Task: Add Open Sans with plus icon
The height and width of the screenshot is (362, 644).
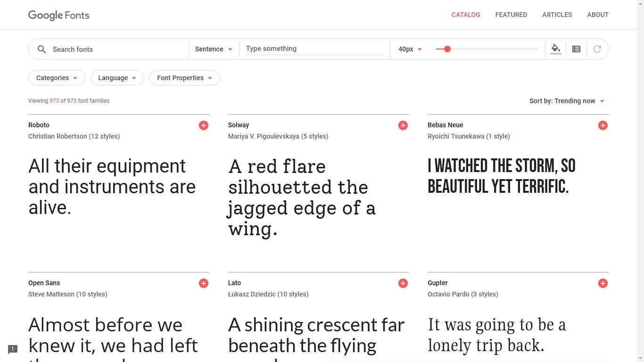Action: 204,283
